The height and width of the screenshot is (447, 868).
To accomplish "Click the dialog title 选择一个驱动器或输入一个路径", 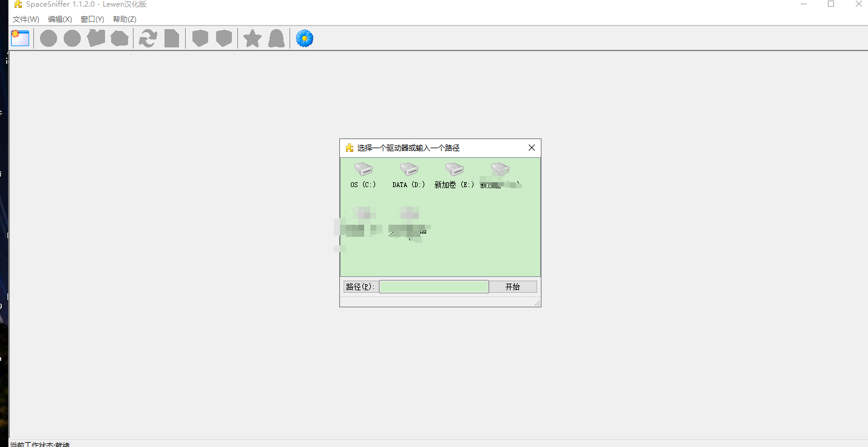I will (x=409, y=148).
